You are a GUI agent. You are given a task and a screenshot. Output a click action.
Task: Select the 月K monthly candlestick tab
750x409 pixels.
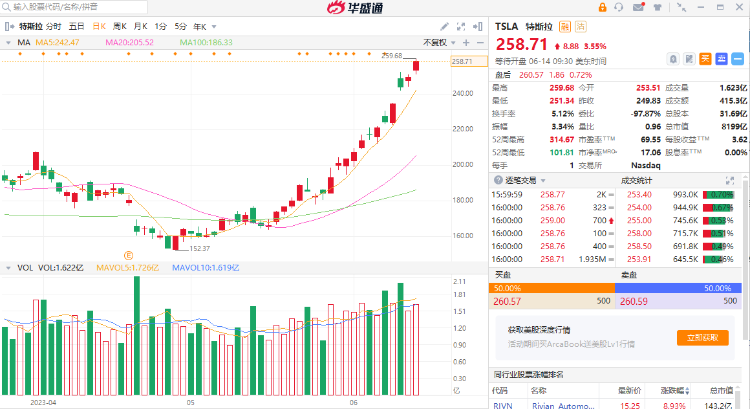(x=141, y=26)
